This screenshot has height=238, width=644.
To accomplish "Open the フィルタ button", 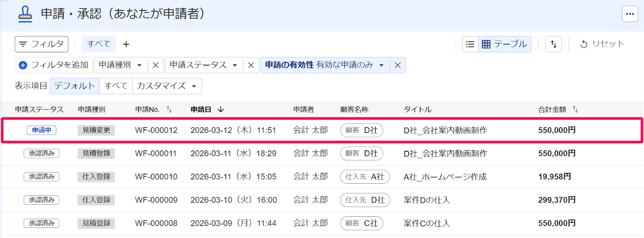I will [x=41, y=44].
